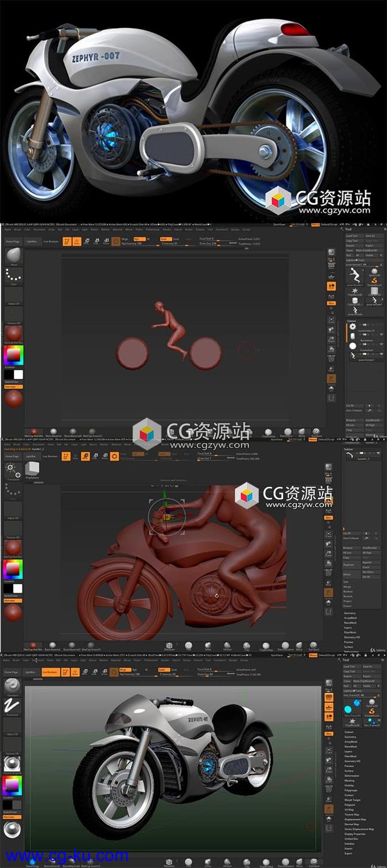Toggle Mrgb mode in bottom window
Viewport: 387px width, 868px height.
(125, 670)
